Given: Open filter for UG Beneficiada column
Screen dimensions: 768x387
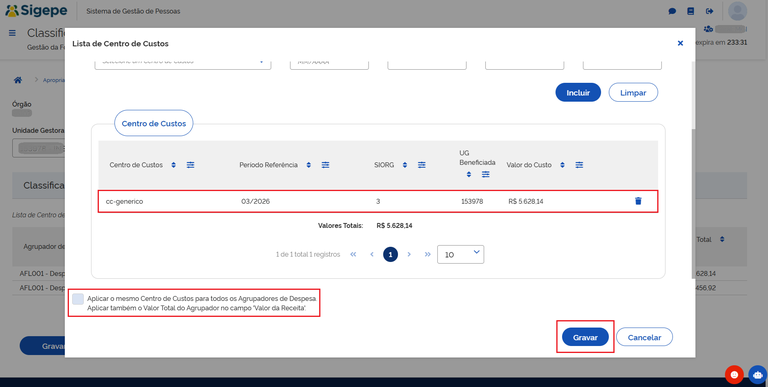Looking at the screenshot, I should click(x=485, y=174).
